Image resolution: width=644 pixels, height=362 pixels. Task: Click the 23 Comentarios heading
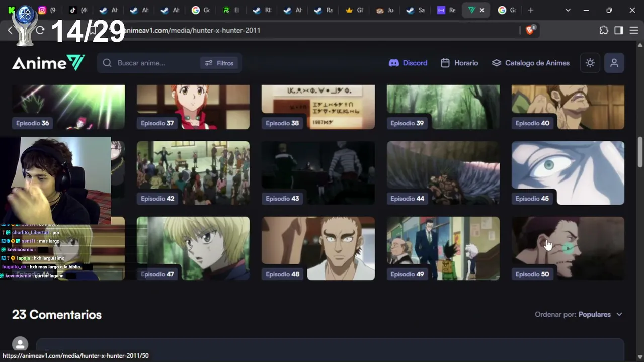(57, 315)
